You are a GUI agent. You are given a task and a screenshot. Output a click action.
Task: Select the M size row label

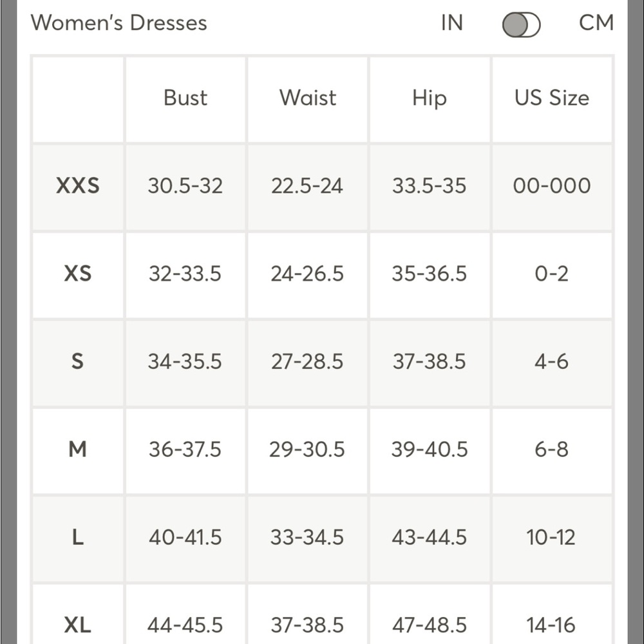pos(78,449)
